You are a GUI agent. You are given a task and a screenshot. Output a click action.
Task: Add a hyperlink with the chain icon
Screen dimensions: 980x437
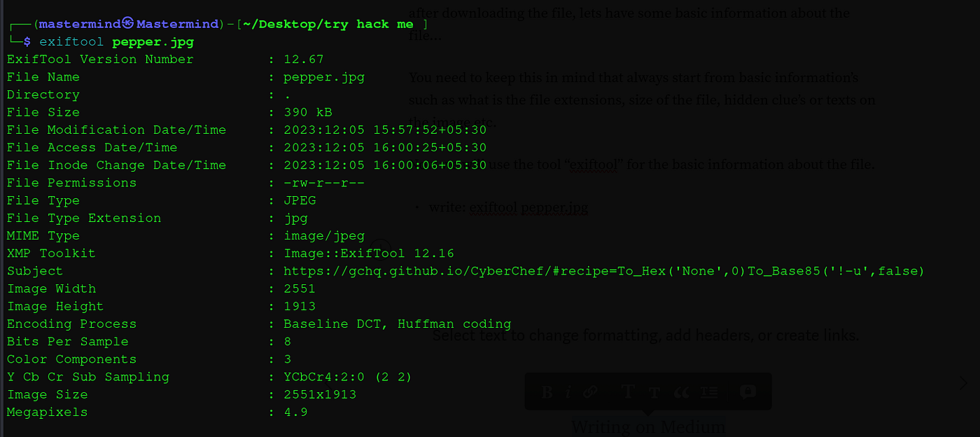click(590, 392)
